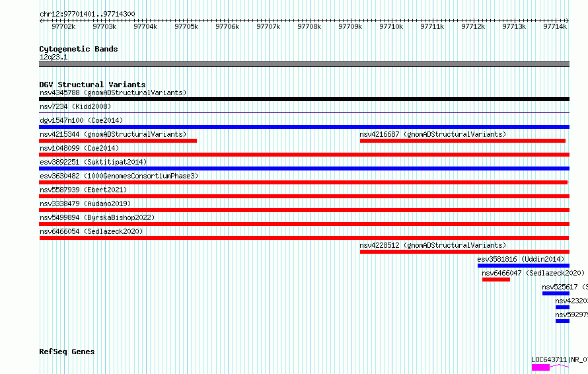Click the esv3892251 (Suktitipat2014) label
This screenshot has height=374, width=588.
click(x=93, y=162)
